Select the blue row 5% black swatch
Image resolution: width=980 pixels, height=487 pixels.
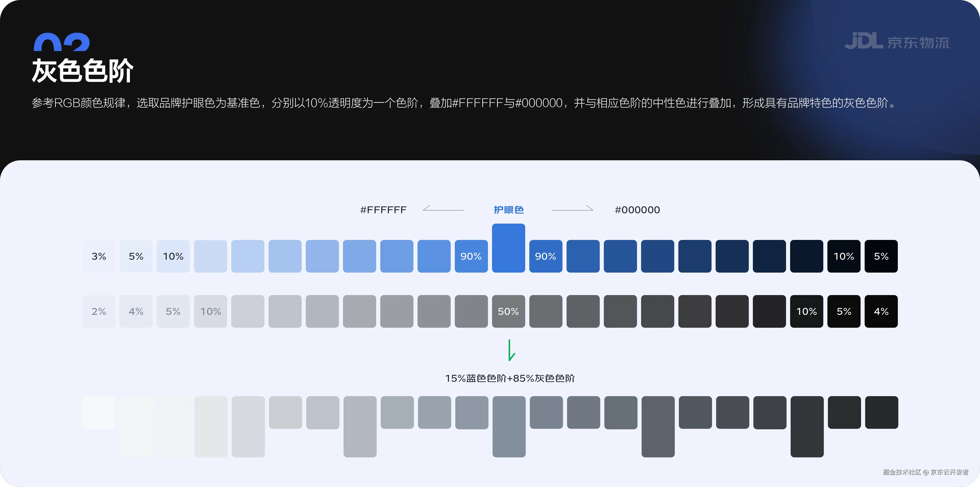coord(881,256)
